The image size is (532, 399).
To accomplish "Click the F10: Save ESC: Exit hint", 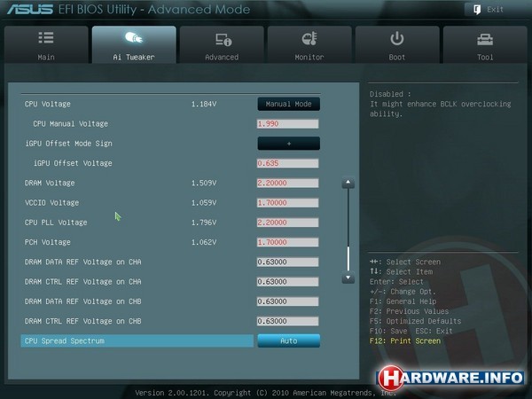I will [x=411, y=331].
